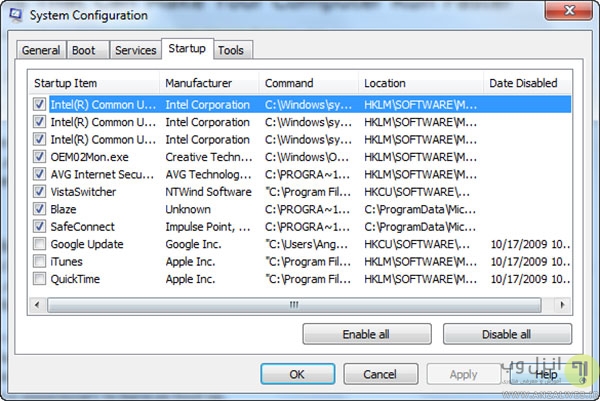Uncheck the Blaze startup item
Screen dimensions: 600x401
click(39, 209)
